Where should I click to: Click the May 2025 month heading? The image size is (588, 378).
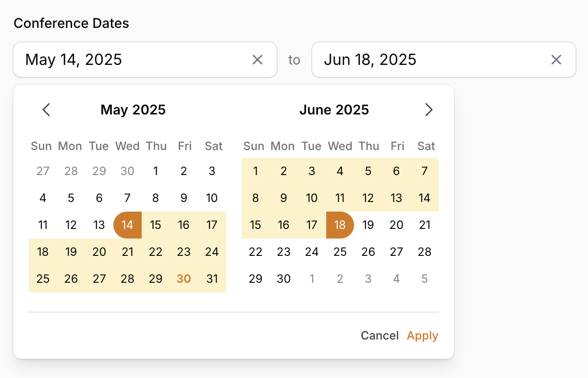[x=133, y=110]
